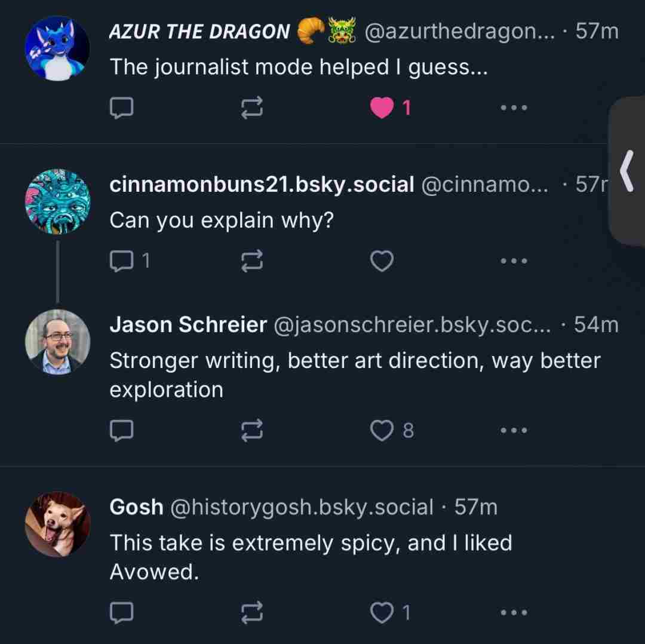Viewport: 645px width, 644px height.
Task: Repost cinnamonbuns21's post
Action: tap(252, 260)
